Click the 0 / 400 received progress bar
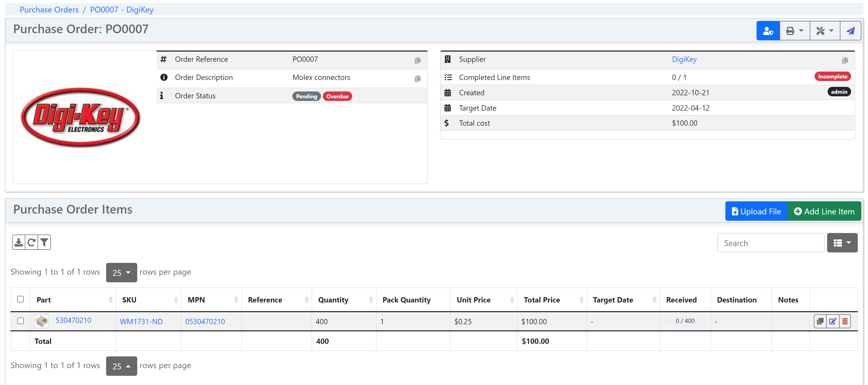 (x=685, y=321)
